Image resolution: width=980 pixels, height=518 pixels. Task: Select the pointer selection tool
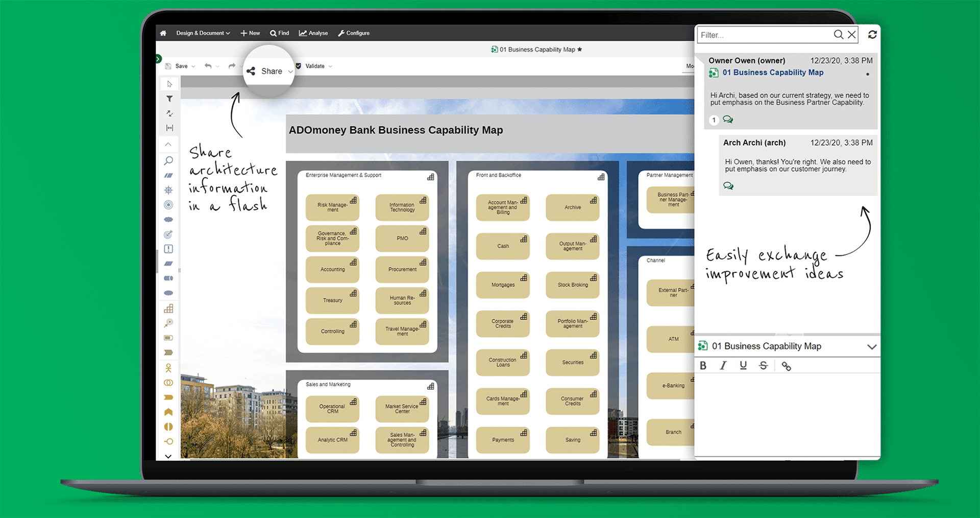(169, 84)
